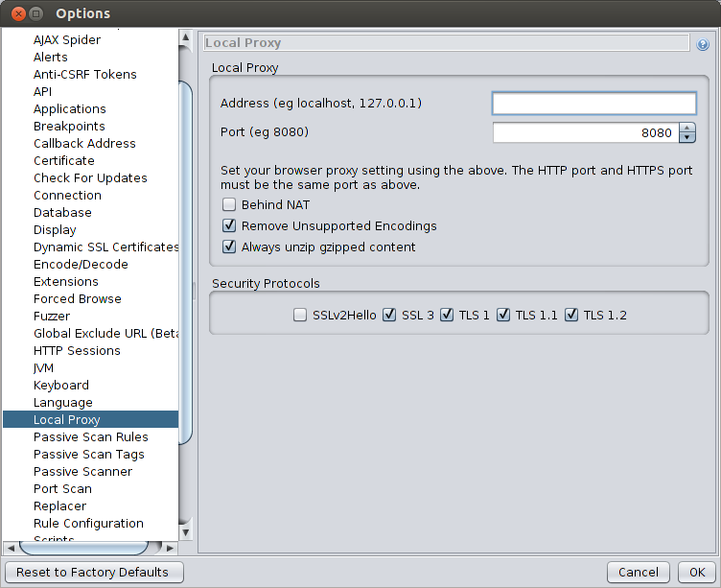Screen dimensions: 721x588
Task: Select HTTP Sessions
Action: 77,350
